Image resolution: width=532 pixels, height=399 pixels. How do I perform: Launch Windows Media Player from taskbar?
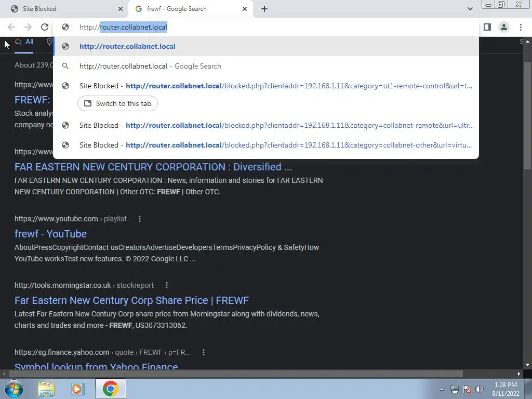coord(78,389)
